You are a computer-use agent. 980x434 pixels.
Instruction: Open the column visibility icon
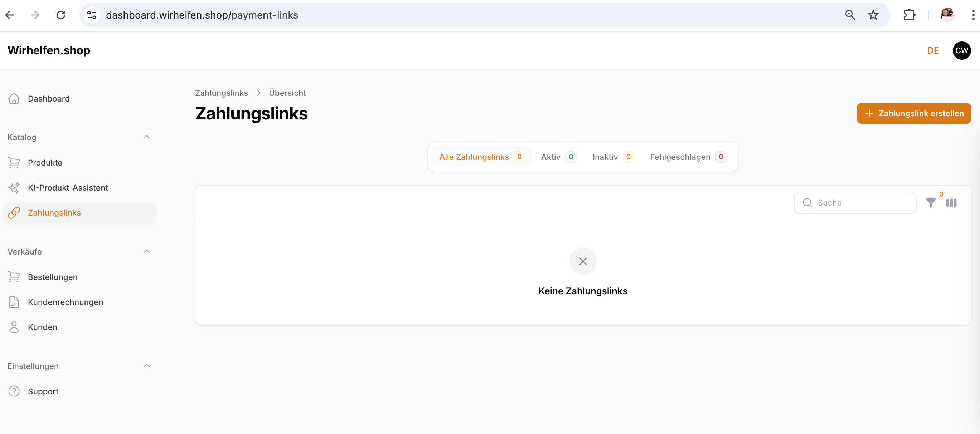tap(951, 203)
